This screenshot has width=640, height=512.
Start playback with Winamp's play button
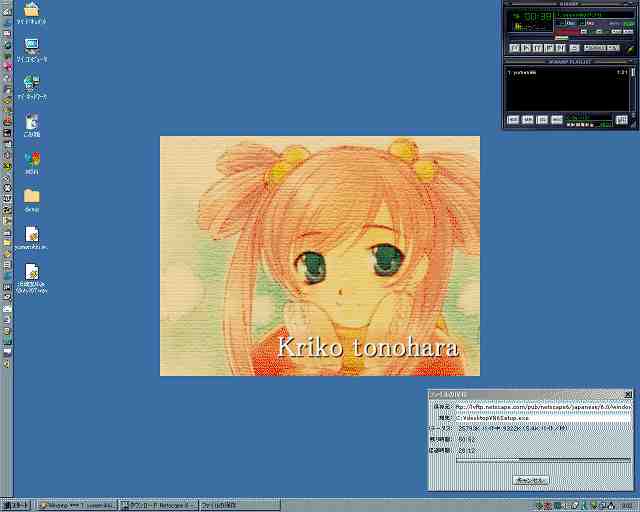tap(526, 48)
